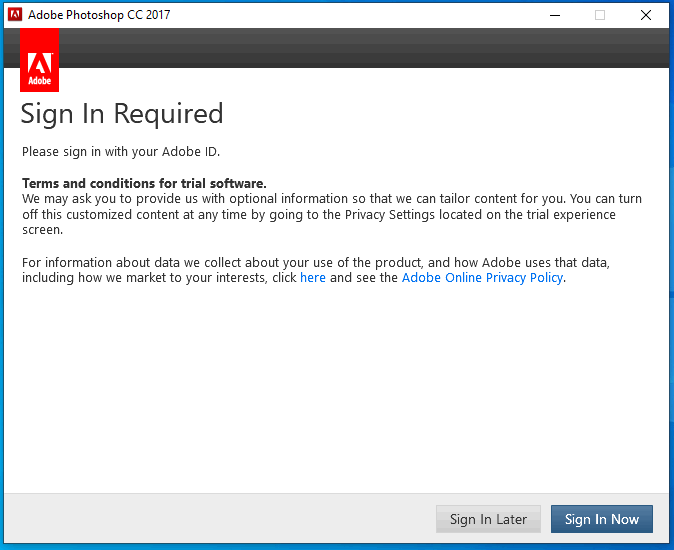Minimize the Adobe Photoshop sign-in window
The height and width of the screenshot is (550, 674).
pyautogui.click(x=555, y=15)
